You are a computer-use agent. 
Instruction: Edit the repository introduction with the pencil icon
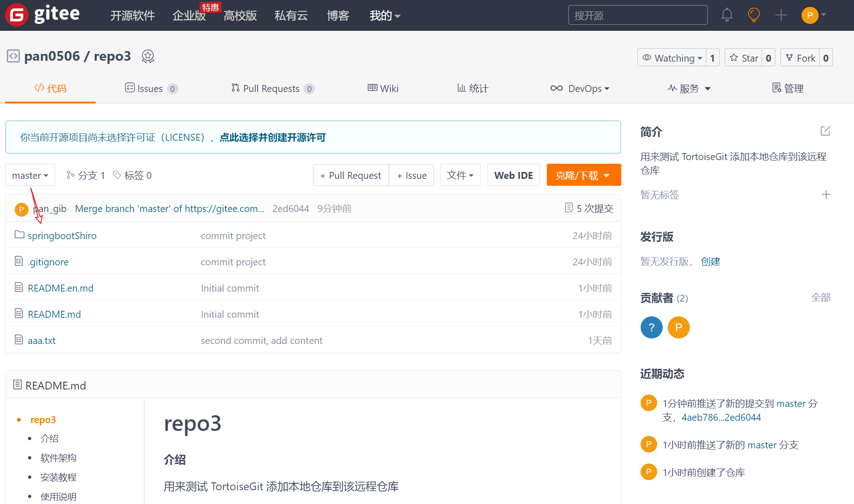pyautogui.click(x=825, y=131)
